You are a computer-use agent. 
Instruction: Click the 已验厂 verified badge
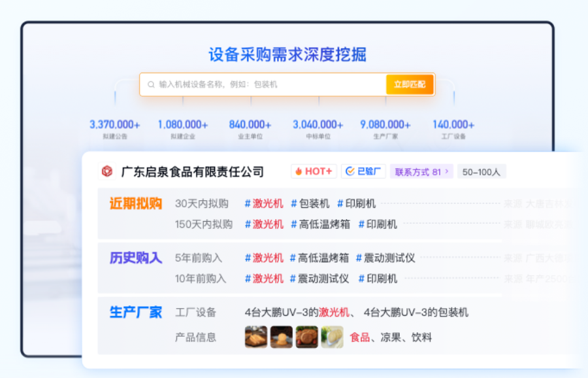coord(364,171)
